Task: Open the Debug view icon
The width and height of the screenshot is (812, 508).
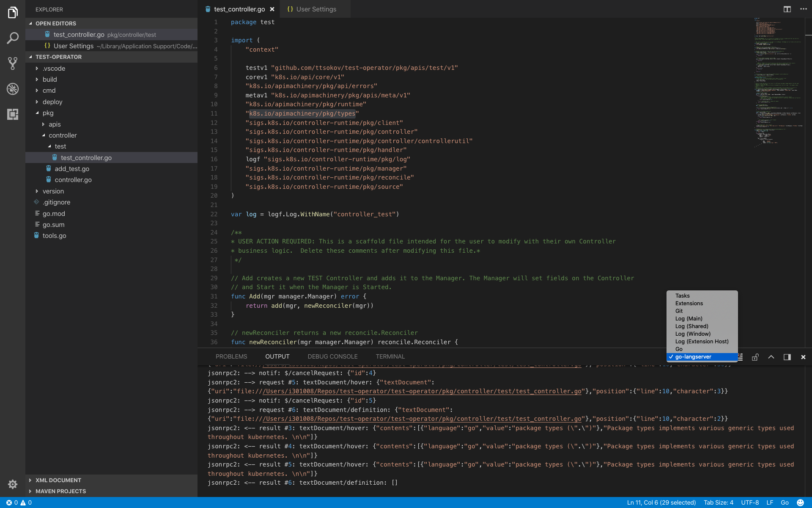Action: click(x=13, y=89)
